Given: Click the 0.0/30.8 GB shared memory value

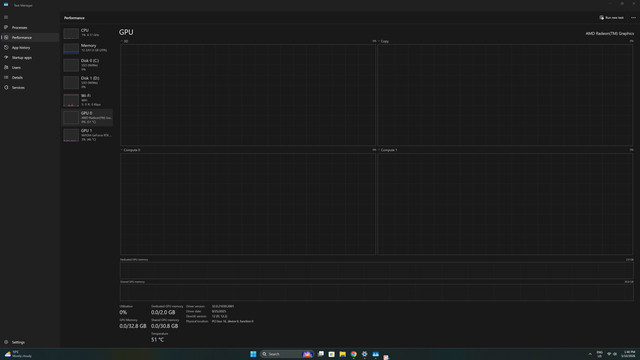Looking at the screenshot, I should pos(164,326).
